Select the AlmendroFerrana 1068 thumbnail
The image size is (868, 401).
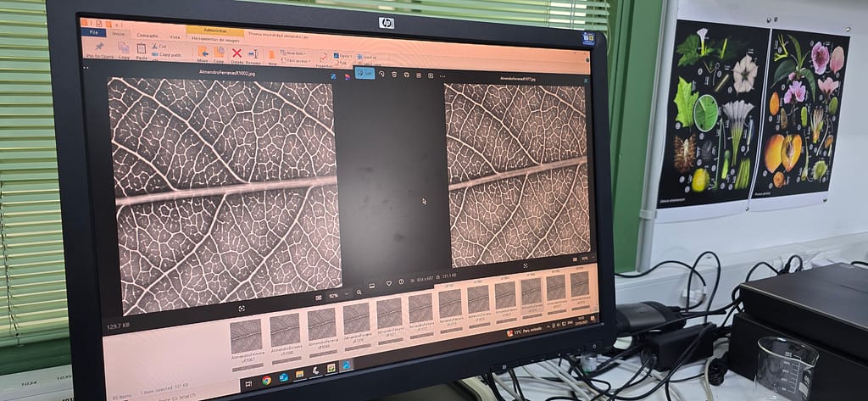285,330
